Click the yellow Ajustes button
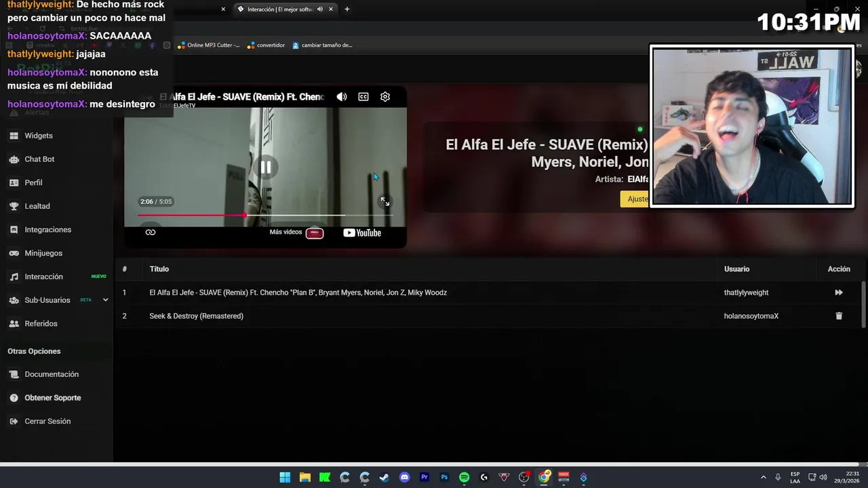Viewport: 868px width, 488px height. tap(635, 199)
